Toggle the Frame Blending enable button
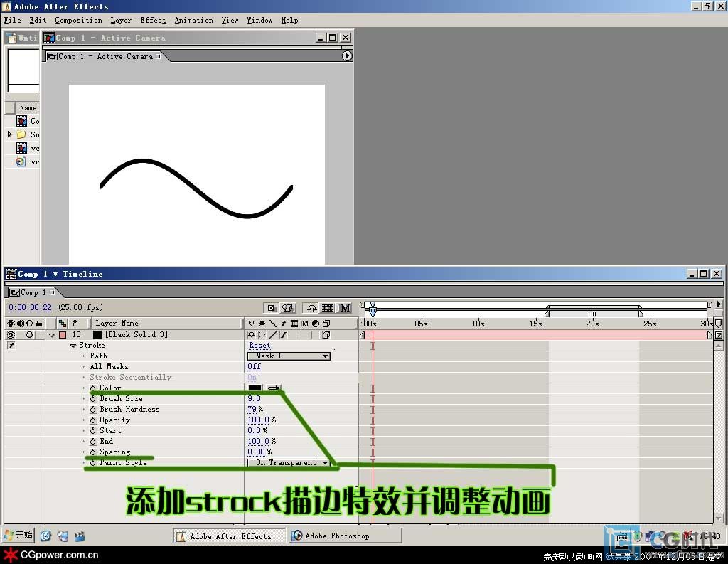 (328, 308)
